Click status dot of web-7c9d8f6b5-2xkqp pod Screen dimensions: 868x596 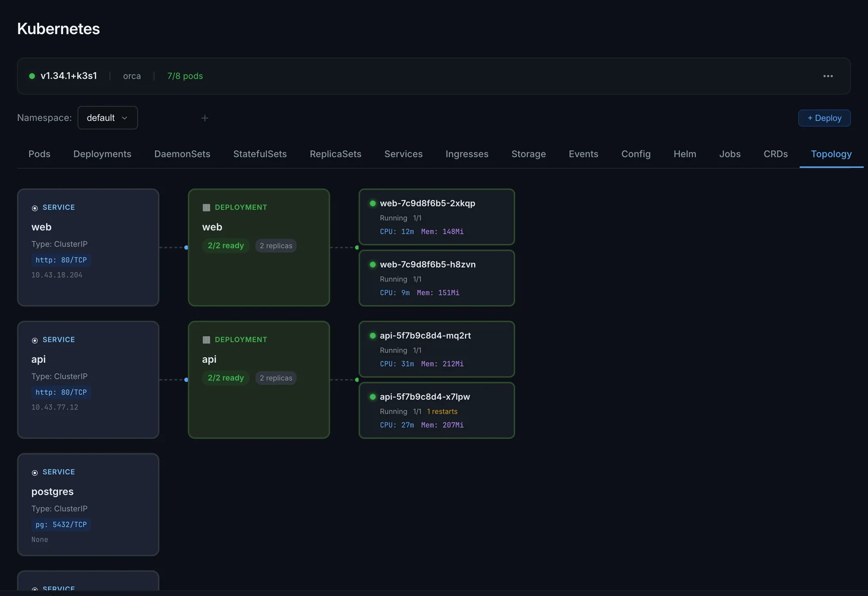pyautogui.click(x=373, y=203)
